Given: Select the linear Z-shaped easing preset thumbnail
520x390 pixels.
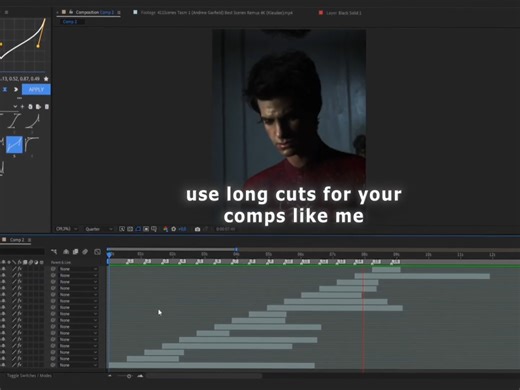Looking at the screenshot, I should pos(14,121).
